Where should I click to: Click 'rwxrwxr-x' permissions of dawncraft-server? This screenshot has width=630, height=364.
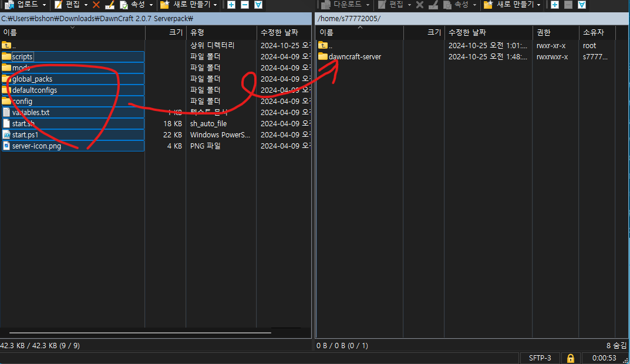552,56
